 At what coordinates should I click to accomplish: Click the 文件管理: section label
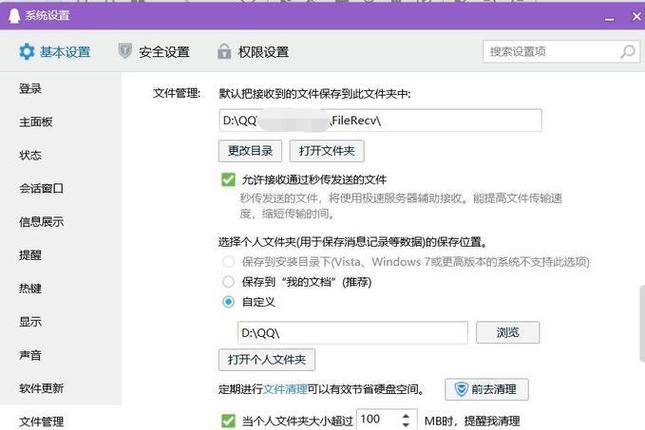(176, 93)
